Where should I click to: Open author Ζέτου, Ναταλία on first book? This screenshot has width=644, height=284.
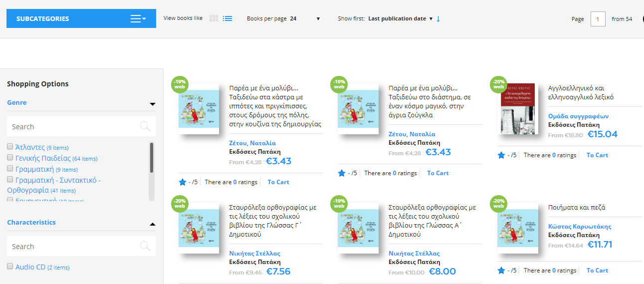tap(252, 143)
